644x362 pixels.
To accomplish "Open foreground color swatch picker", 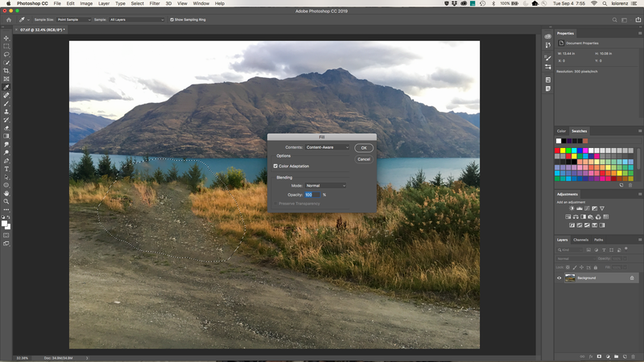I will pyautogui.click(x=5, y=224).
